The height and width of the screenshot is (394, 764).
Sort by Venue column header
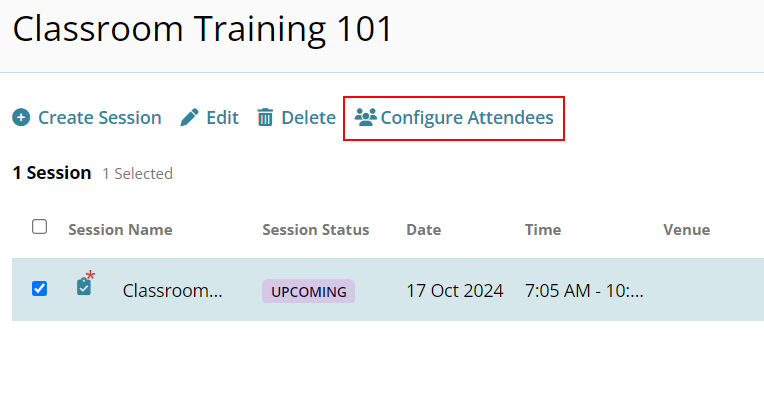pyautogui.click(x=687, y=229)
